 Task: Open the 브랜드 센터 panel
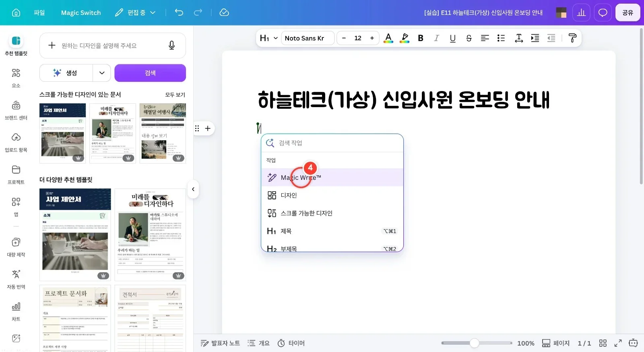pos(16,110)
